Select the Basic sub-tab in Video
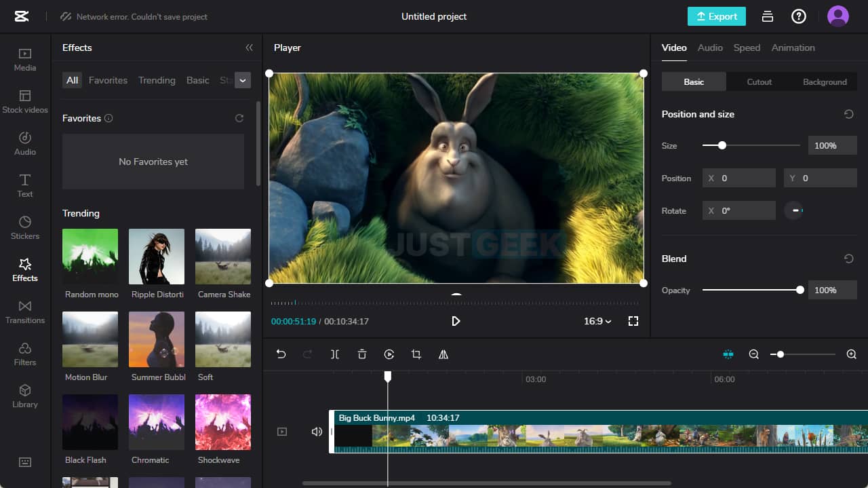 pyautogui.click(x=694, y=81)
